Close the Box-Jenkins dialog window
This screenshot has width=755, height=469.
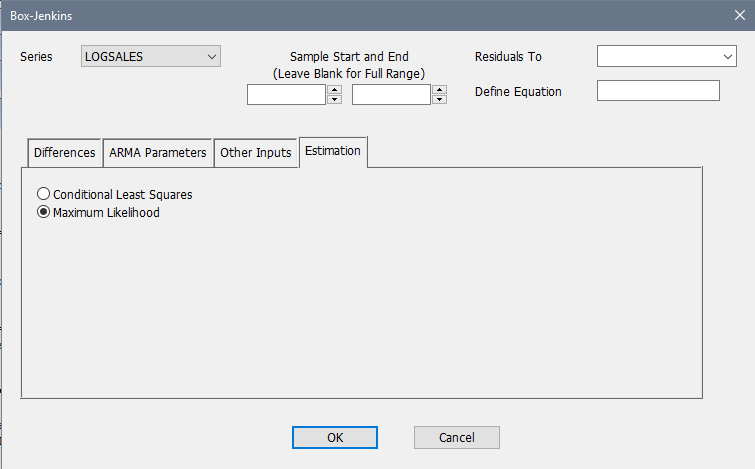739,16
